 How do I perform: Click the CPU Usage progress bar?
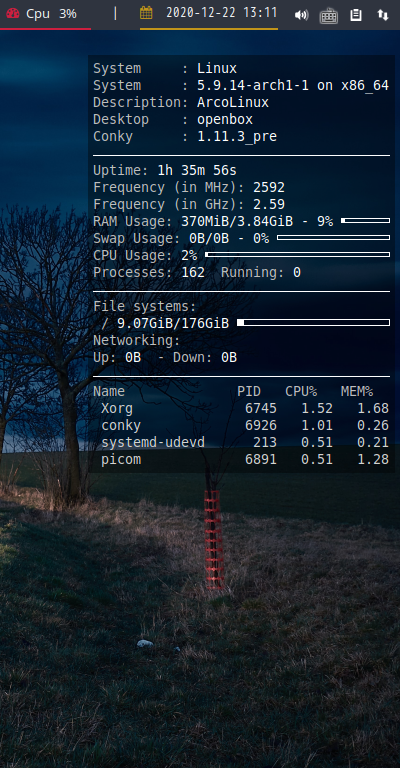[x=298, y=255]
